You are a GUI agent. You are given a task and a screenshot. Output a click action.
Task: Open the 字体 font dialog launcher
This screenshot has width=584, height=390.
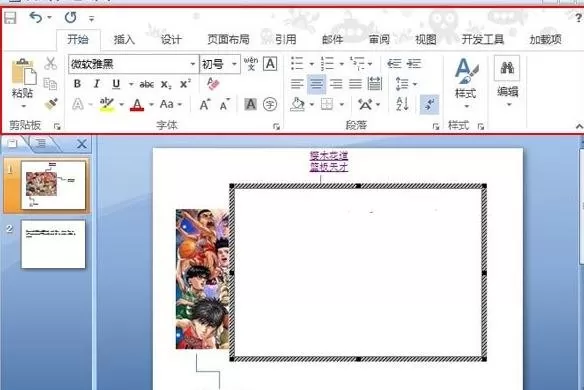click(276, 127)
